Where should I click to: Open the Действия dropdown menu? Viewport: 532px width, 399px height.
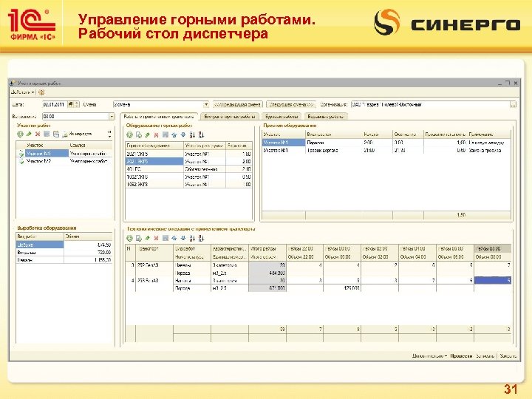(22, 92)
